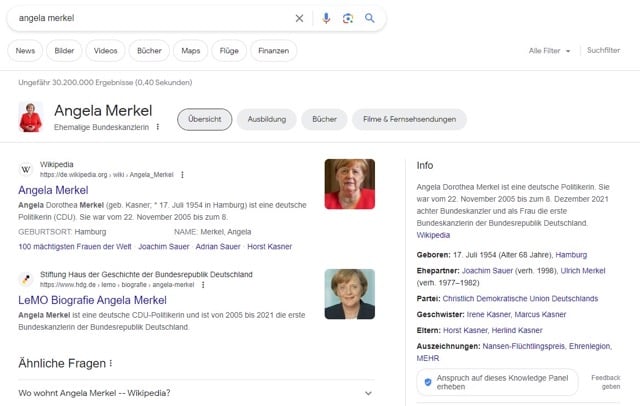The width and height of the screenshot is (640, 406).
Task: Select the Übersicht panel tab
Action: pyautogui.click(x=204, y=119)
